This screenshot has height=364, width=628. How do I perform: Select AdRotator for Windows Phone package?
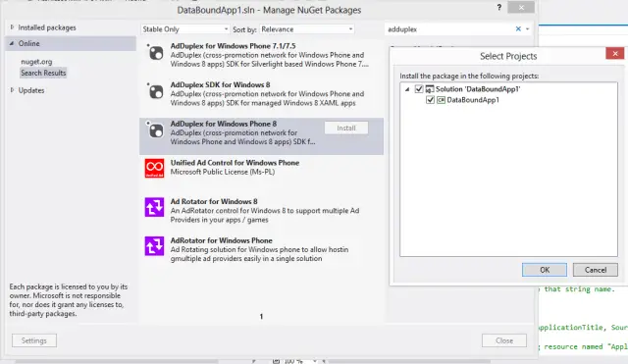(261, 250)
